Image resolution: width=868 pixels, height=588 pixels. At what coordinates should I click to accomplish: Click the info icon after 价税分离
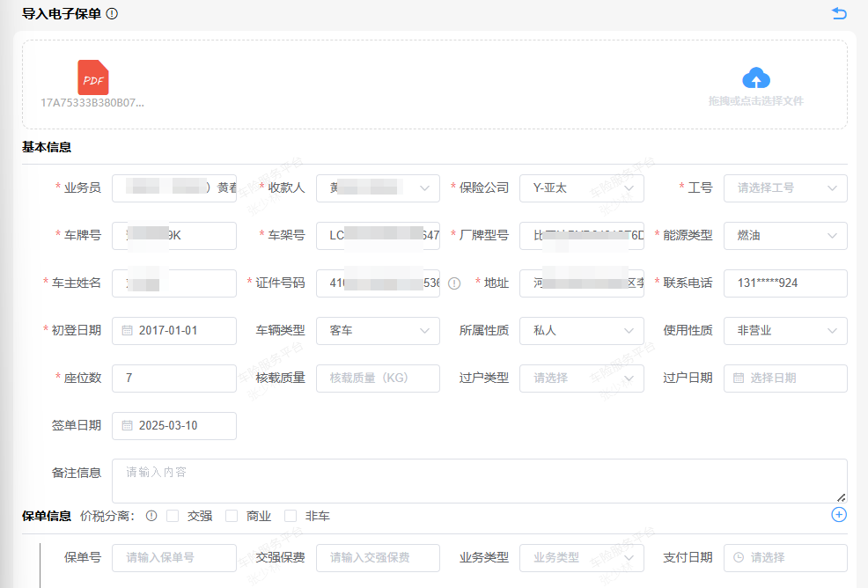pos(151,516)
